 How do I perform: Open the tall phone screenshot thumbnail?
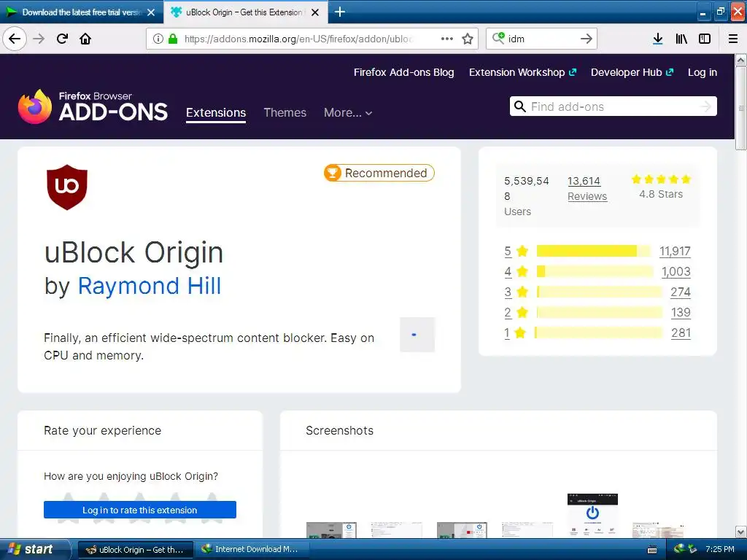pyautogui.click(x=592, y=516)
